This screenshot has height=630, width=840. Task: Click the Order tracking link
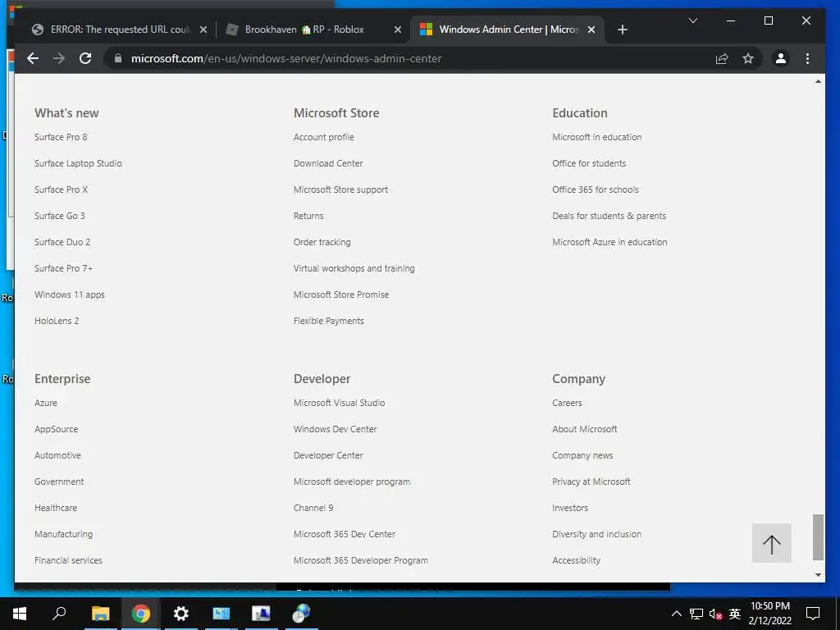click(322, 242)
